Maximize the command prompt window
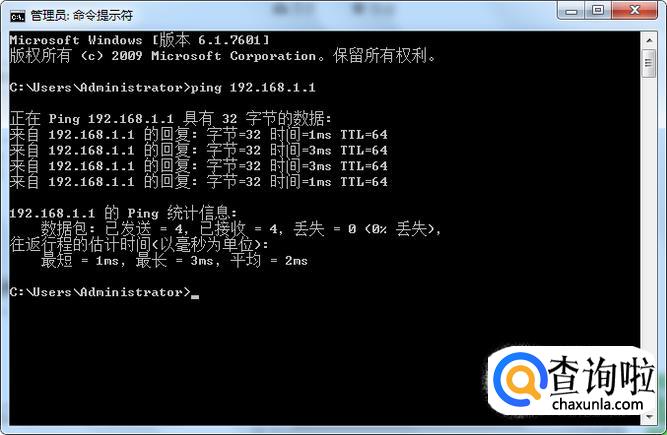Viewport: 667px width, 435px height. pyautogui.click(x=598, y=10)
